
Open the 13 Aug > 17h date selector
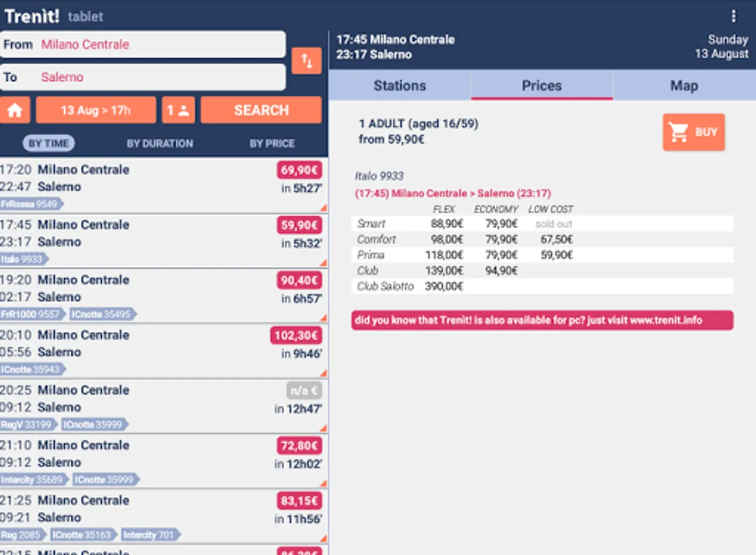pos(96,110)
